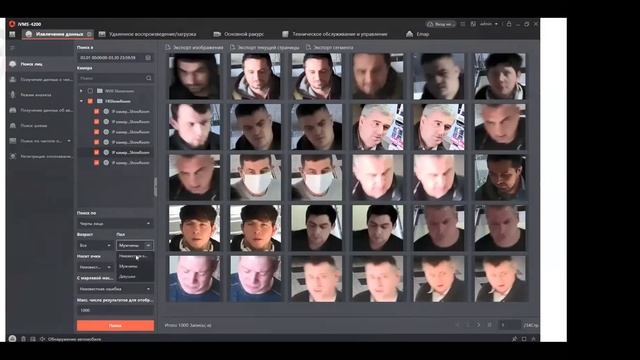This screenshot has width=640, height=360.
Task: Click the Получение данных о чел... people icon
Action: coord(13,80)
